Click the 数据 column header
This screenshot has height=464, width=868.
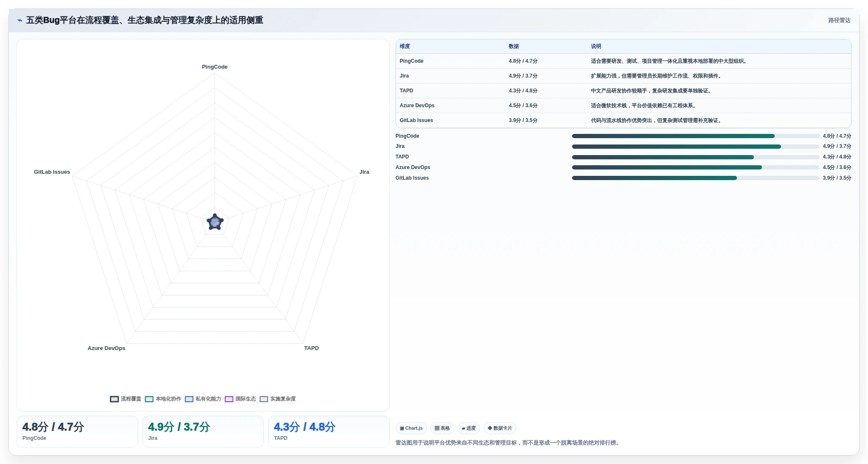(514, 46)
